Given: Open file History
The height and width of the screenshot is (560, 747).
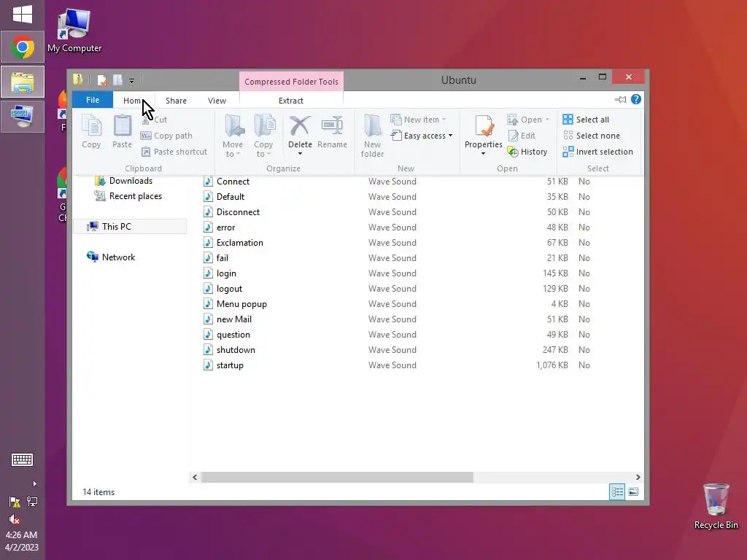Looking at the screenshot, I should click(527, 152).
